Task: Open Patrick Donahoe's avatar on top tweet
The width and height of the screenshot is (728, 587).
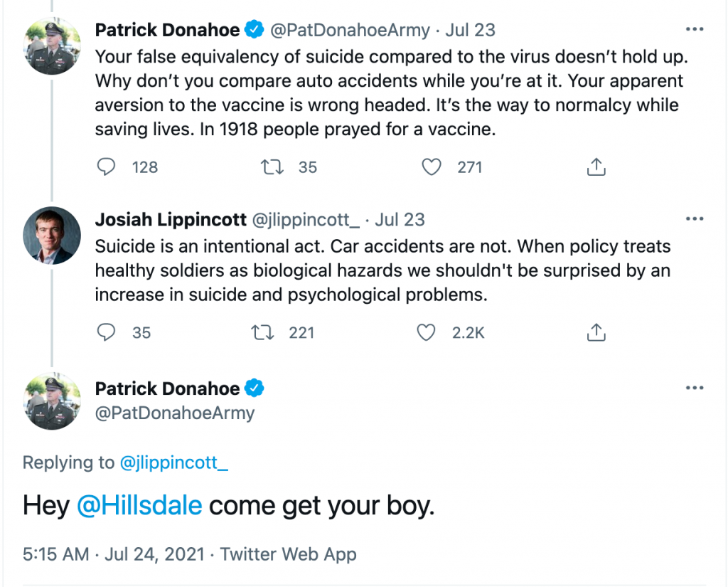Action: 52,46
